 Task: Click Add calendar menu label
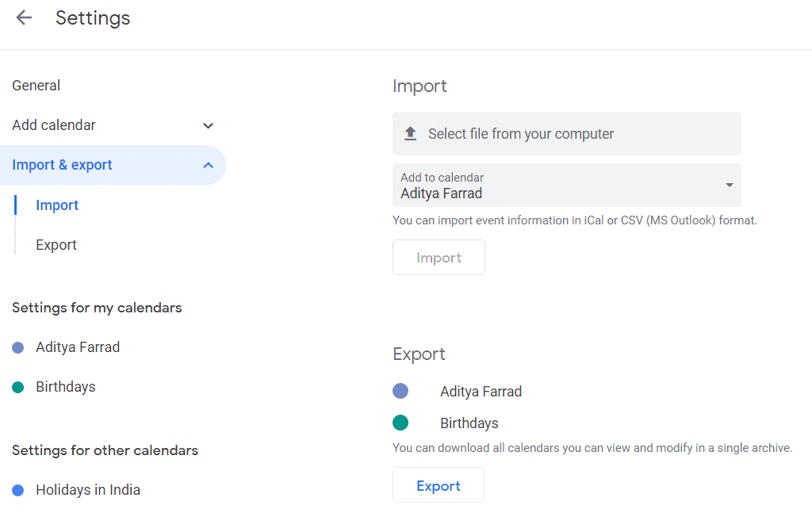click(54, 125)
